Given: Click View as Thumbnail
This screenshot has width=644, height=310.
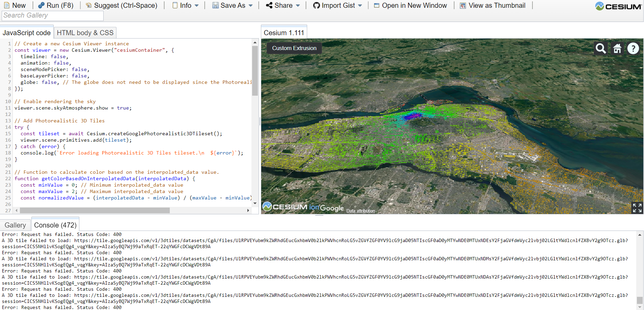Looking at the screenshot, I should [493, 5].
